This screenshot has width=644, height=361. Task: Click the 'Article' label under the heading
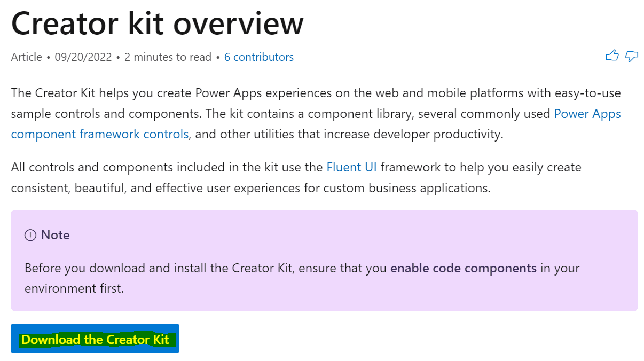coord(26,57)
